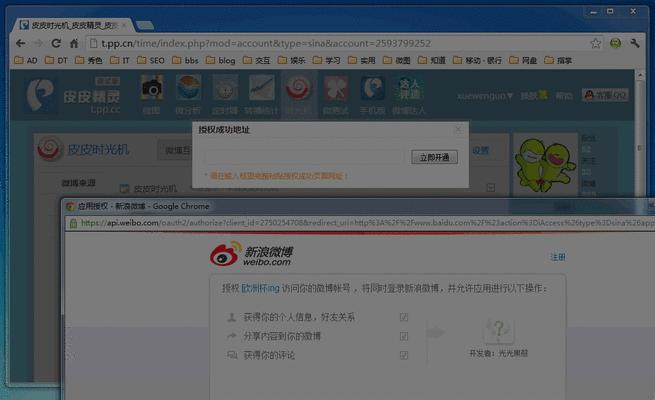Viewport: 655px width, 400px height.
Task: Open the 知道 bookmarks folder
Action: pyautogui.click(x=432, y=61)
